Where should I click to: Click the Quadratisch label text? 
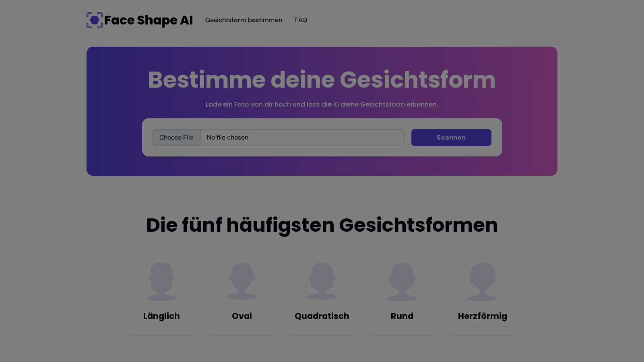(322, 316)
